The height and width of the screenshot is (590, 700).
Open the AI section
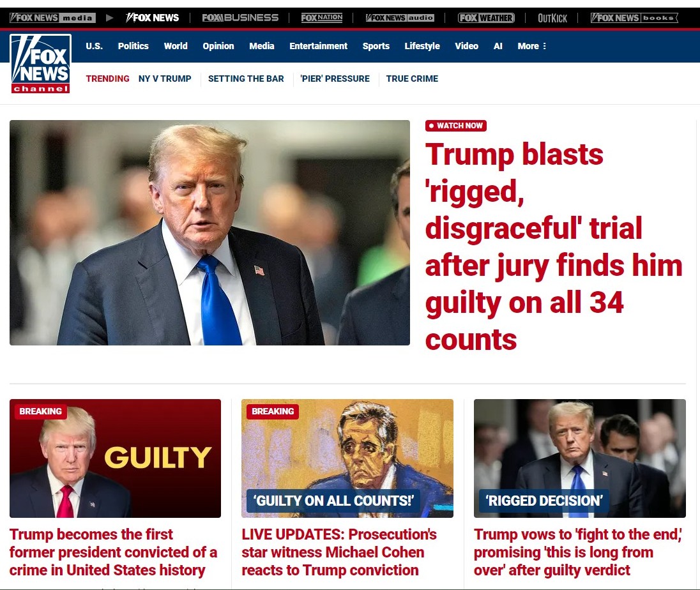[x=498, y=46]
